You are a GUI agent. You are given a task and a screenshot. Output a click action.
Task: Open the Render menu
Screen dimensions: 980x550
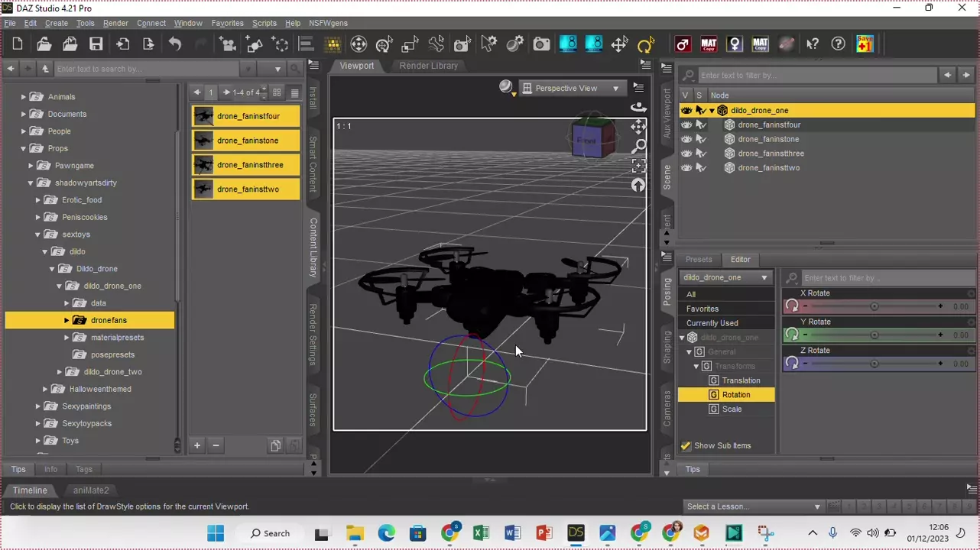pos(115,23)
